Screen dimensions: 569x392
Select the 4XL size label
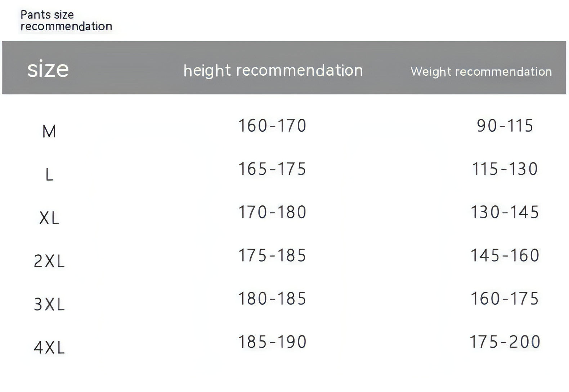(49, 348)
